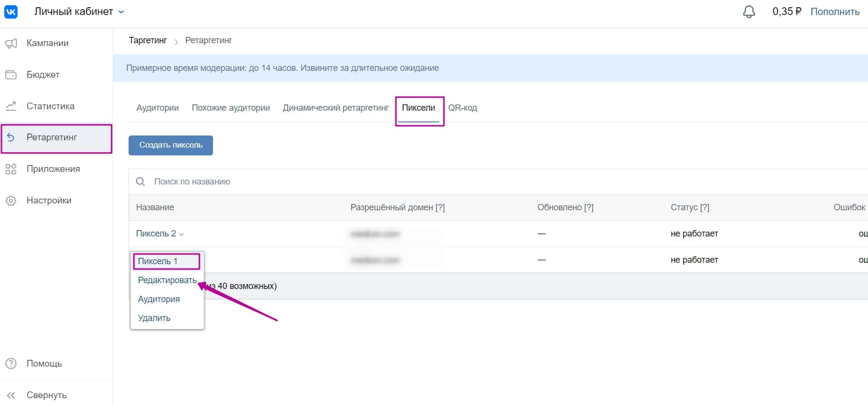Click the Campaigns megaphone icon
The image size is (868, 405).
(x=11, y=43)
